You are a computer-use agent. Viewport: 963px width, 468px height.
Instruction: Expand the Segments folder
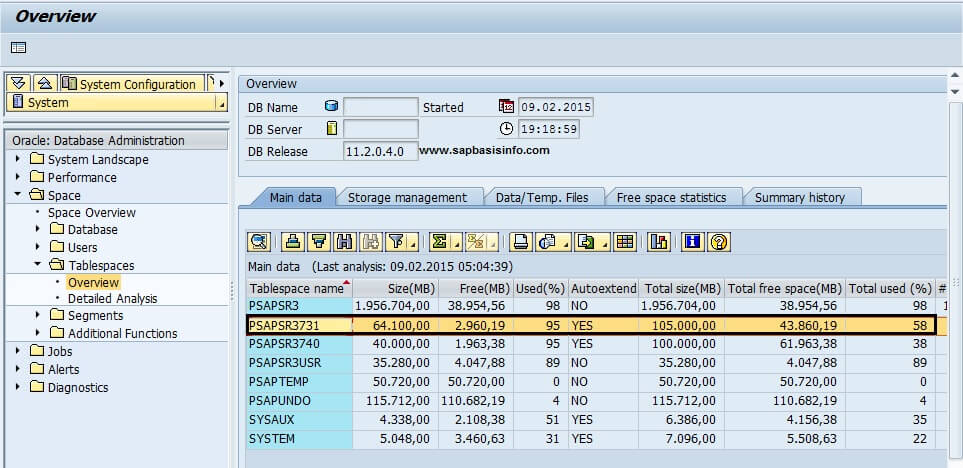(x=37, y=315)
